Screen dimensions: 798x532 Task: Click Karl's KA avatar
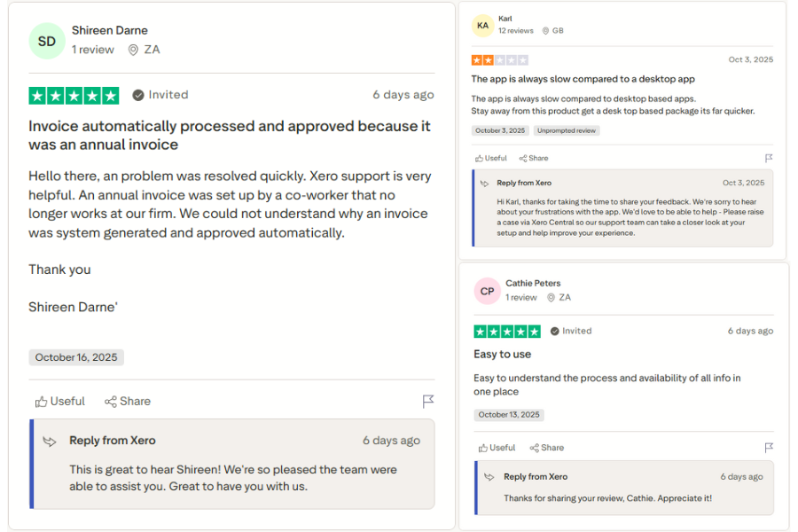[x=482, y=26]
